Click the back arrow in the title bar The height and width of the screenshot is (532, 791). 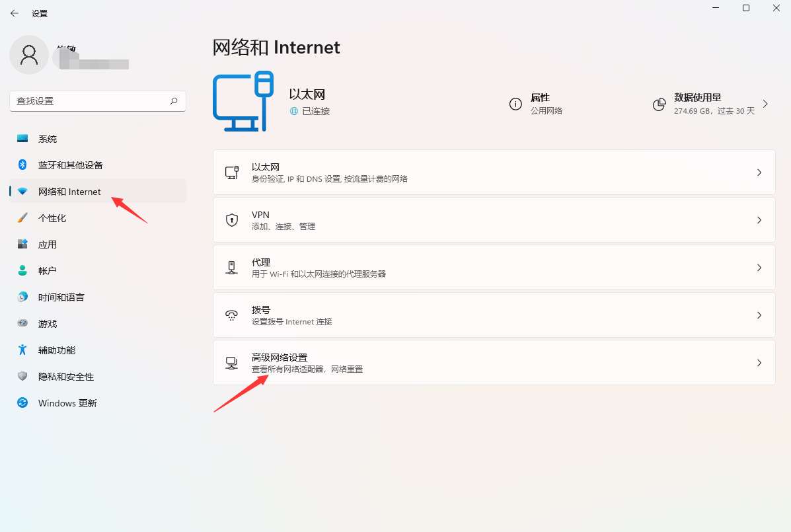coord(15,13)
